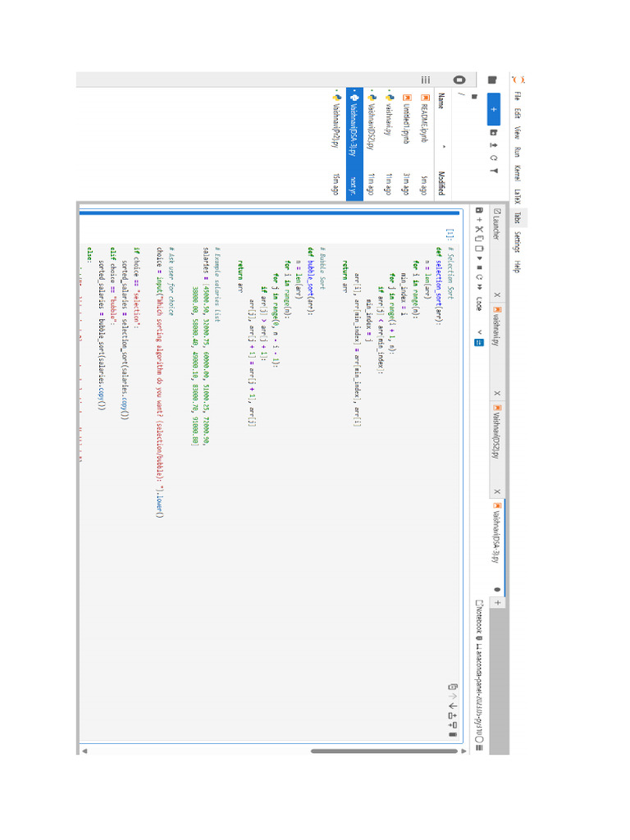Viewport: 630px width, 840px height.
Task: Duplicate this cell from cell toolbar
Action: (x=453, y=687)
